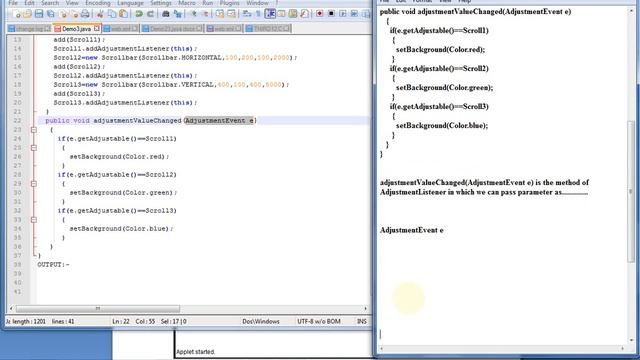Collapse the fold marker at line 29
Screen dimensions: 640x360
pyautogui.click(x=34, y=184)
